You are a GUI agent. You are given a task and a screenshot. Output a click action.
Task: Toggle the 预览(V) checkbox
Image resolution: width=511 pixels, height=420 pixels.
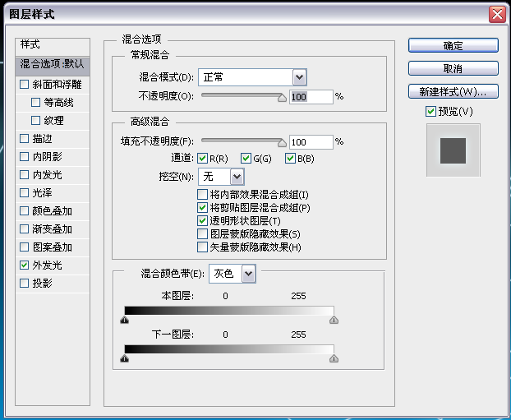click(430, 111)
